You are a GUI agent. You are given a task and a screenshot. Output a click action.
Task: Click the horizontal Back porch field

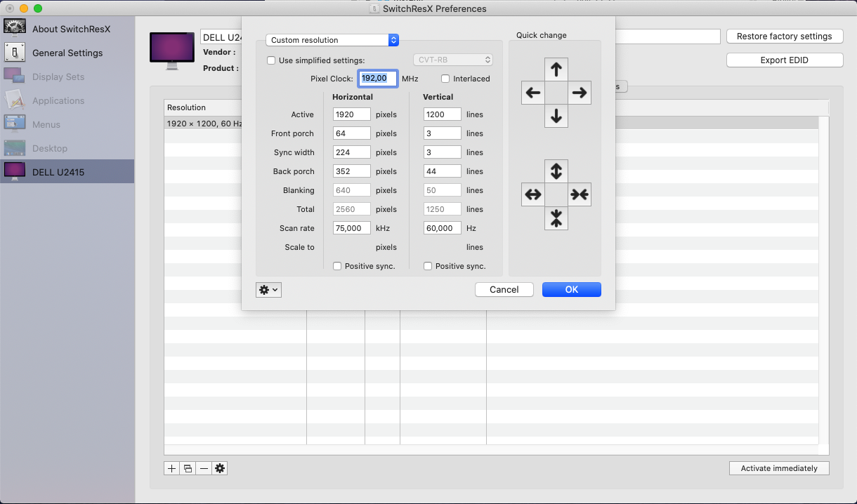pyautogui.click(x=351, y=171)
